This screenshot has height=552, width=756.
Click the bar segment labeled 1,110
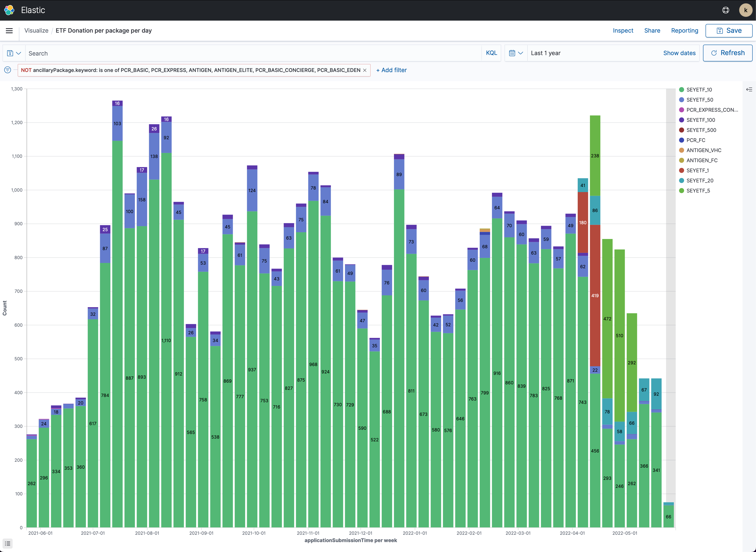coord(166,340)
